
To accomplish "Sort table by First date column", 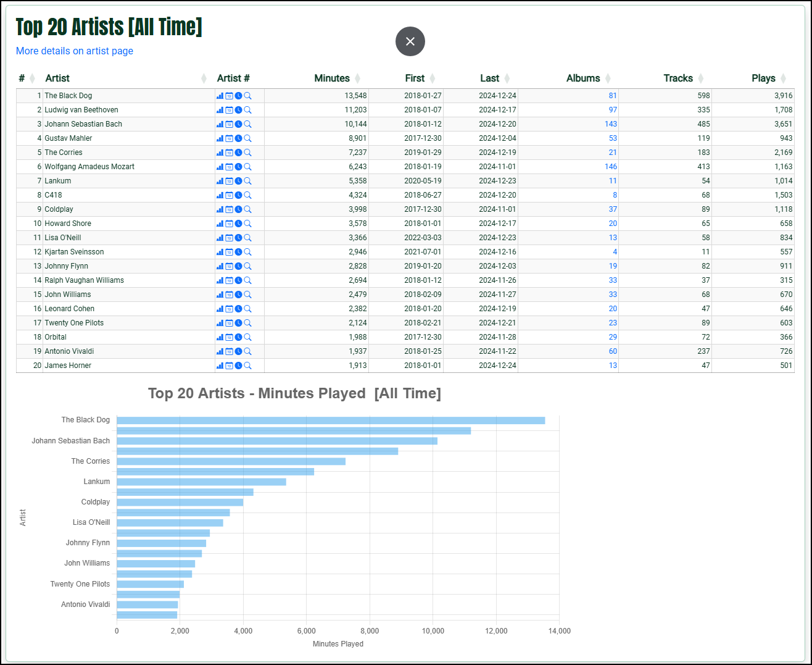I will click(x=420, y=78).
